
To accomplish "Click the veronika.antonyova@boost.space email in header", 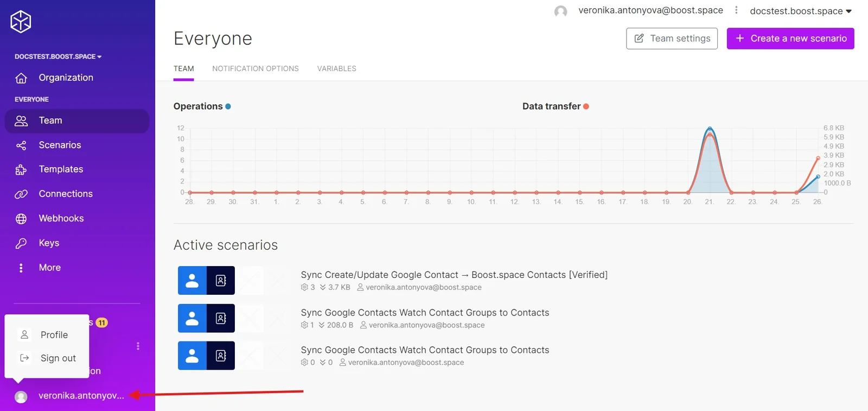I will click(650, 10).
